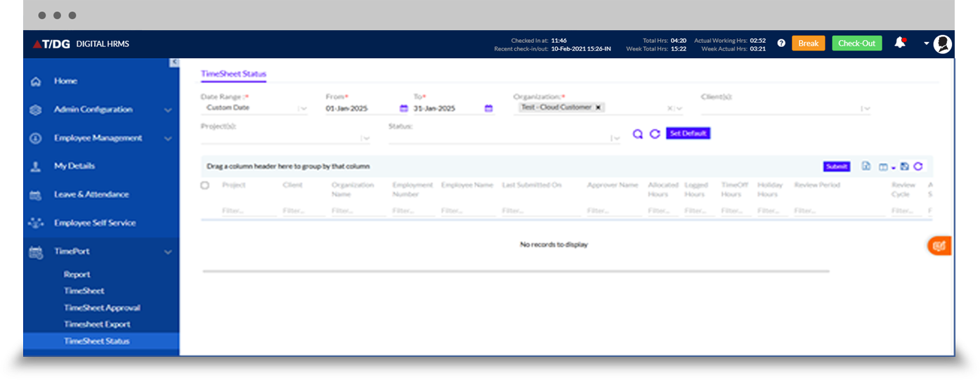Sort by the Last Submitted On column
Screen dimensions: 980x380
click(532, 185)
